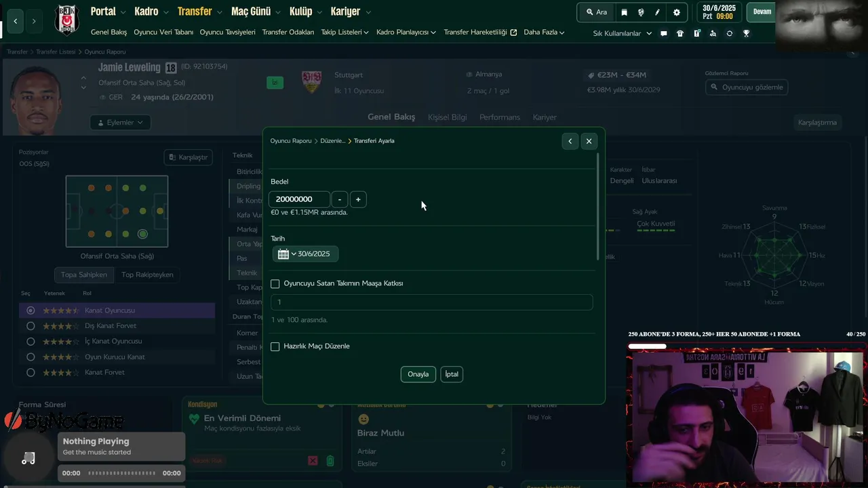
Task: Open the Genel Bakış submenu item
Action: (108, 32)
